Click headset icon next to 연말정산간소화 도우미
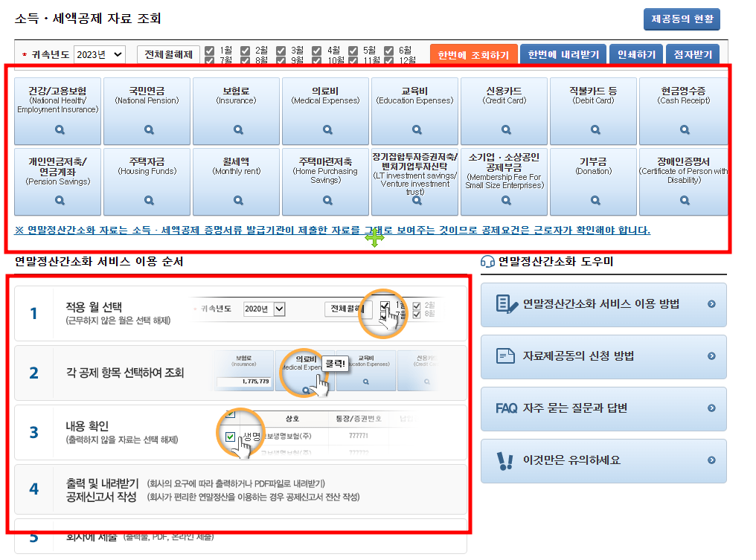Image resolution: width=756 pixels, height=560 pixels. 487,262
